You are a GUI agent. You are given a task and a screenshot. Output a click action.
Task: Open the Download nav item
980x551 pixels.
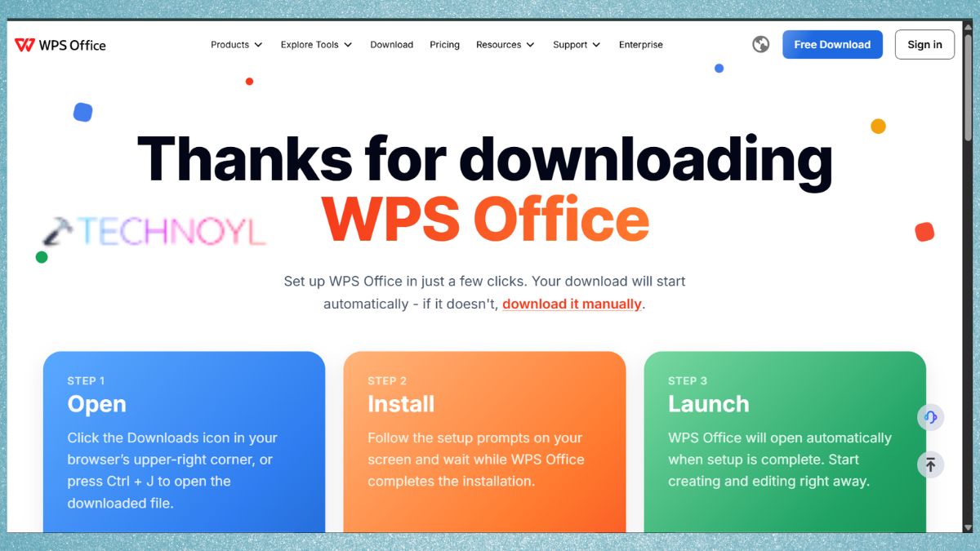pos(391,45)
